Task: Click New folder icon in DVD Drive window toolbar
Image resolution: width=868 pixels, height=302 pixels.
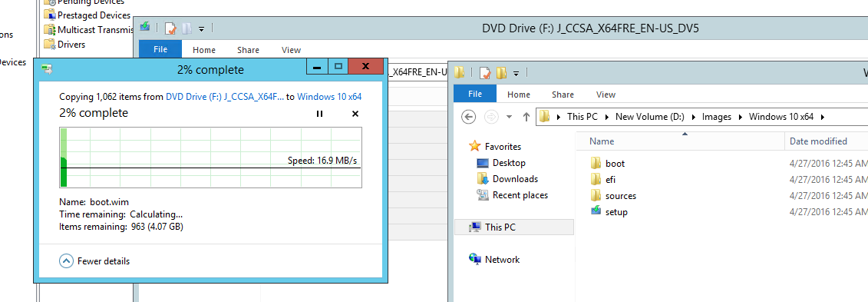Action: click(x=187, y=28)
